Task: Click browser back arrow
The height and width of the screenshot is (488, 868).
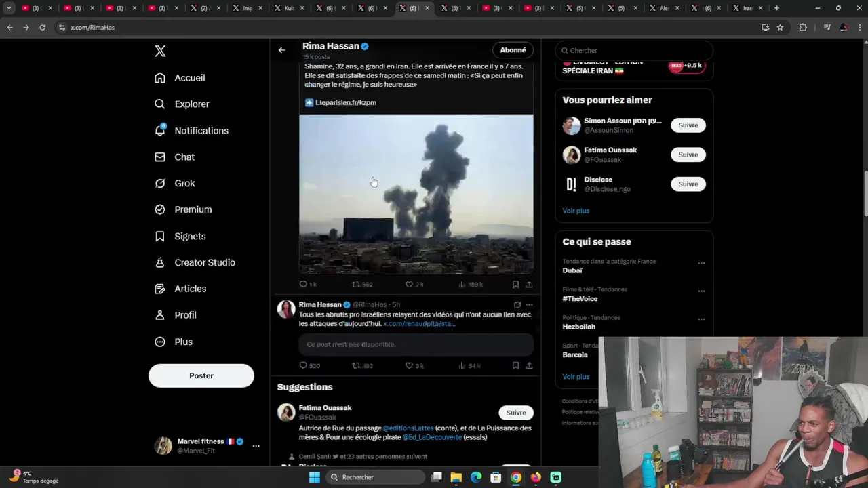Action: pyautogui.click(x=9, y=27)
